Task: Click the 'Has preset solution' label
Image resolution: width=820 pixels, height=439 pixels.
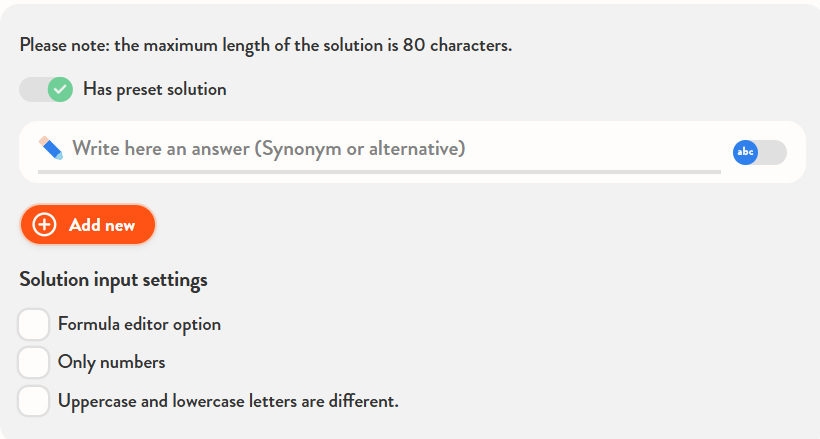Action: click(154, 89)
